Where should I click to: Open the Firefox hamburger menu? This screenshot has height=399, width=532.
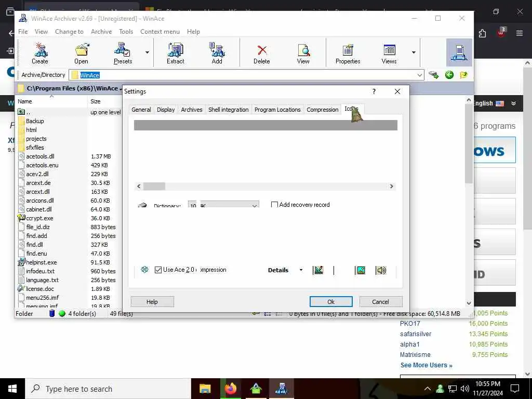pos(520,33)
